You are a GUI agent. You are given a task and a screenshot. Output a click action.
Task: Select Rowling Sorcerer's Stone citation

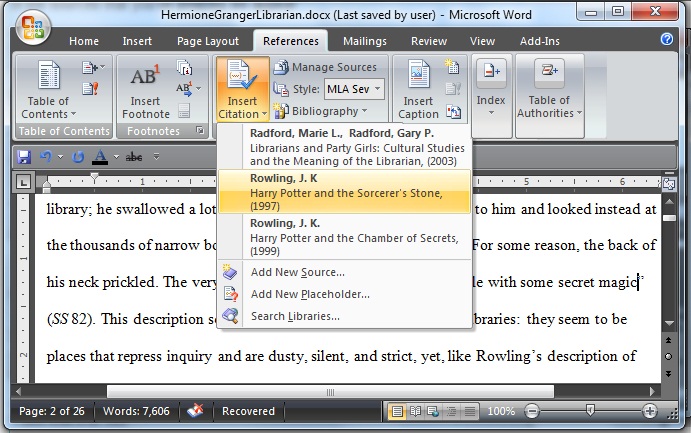click(x=345, y=192)
